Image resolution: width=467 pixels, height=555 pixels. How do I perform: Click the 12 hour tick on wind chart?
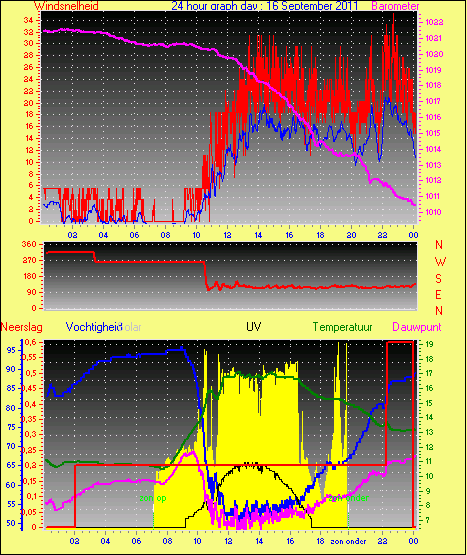(x=227, y=235)
